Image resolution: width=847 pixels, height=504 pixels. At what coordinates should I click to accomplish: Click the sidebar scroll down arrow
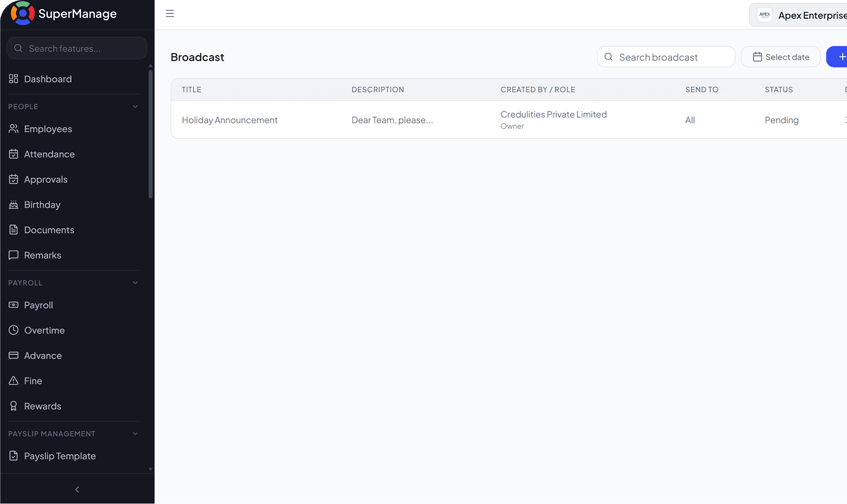click(x=150, y=469)
